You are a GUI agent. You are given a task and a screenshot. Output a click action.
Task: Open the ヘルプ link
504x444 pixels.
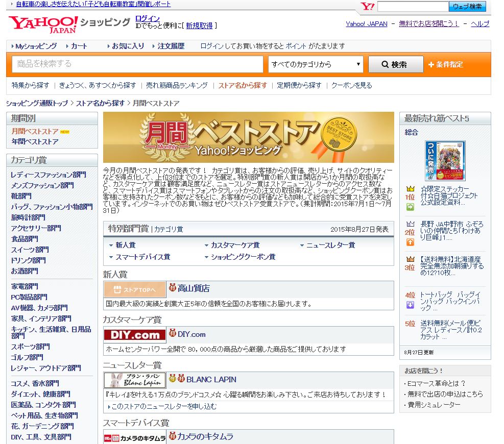(480, 24)
